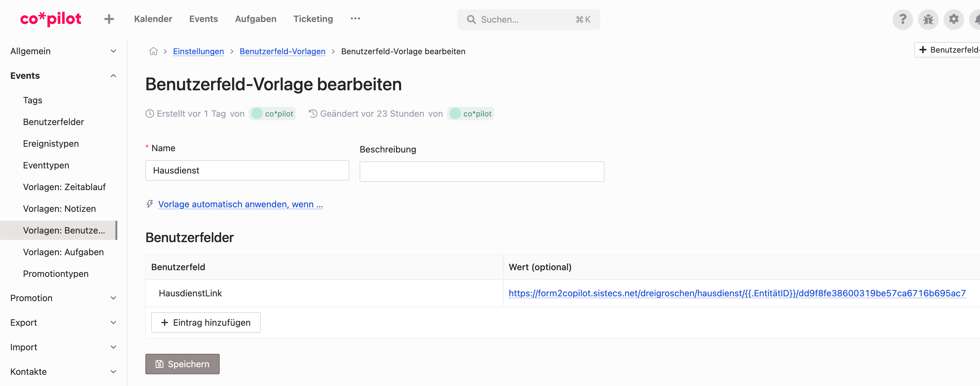Expand the Allgemein sidebar section
The height and width of the screenshot is (386, 980).
click(x=63, y=51)
